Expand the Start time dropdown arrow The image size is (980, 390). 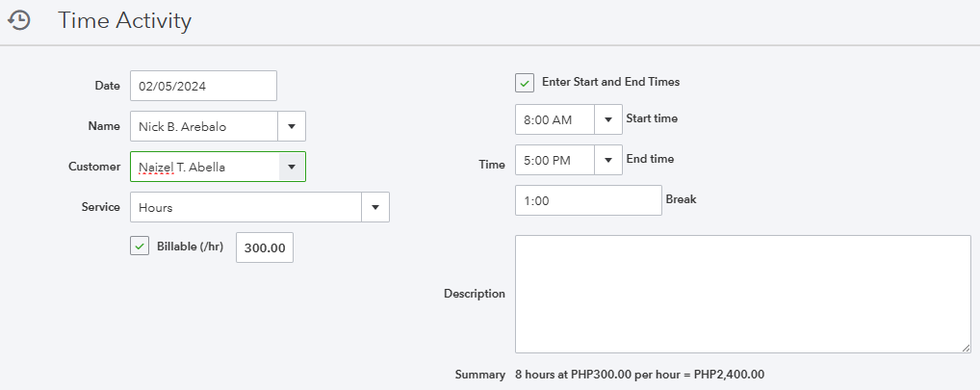click(x=608, y=120)
